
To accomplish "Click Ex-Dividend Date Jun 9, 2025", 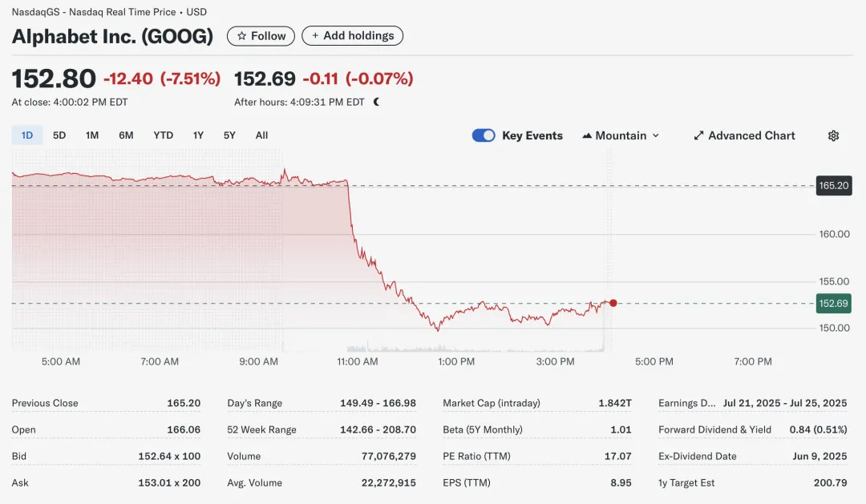I will pyautogui.click(x=819, y=456).
